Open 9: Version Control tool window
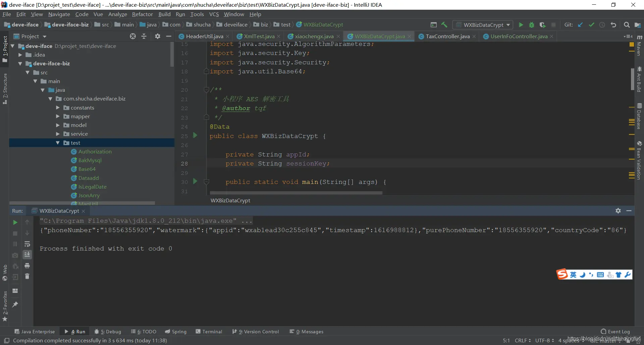This screenshot has width=644, height=345. (x=256, y=332)
